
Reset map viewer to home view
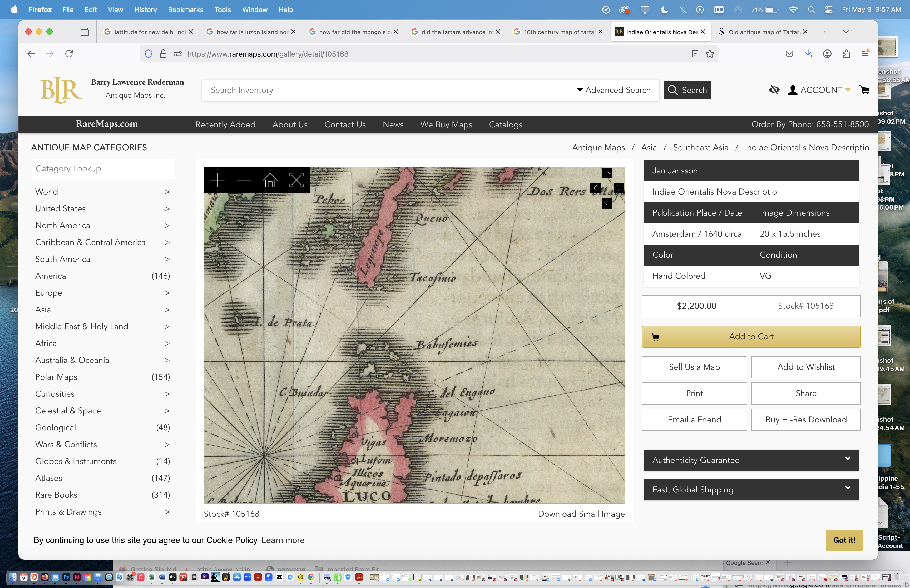tap(270, 180)
